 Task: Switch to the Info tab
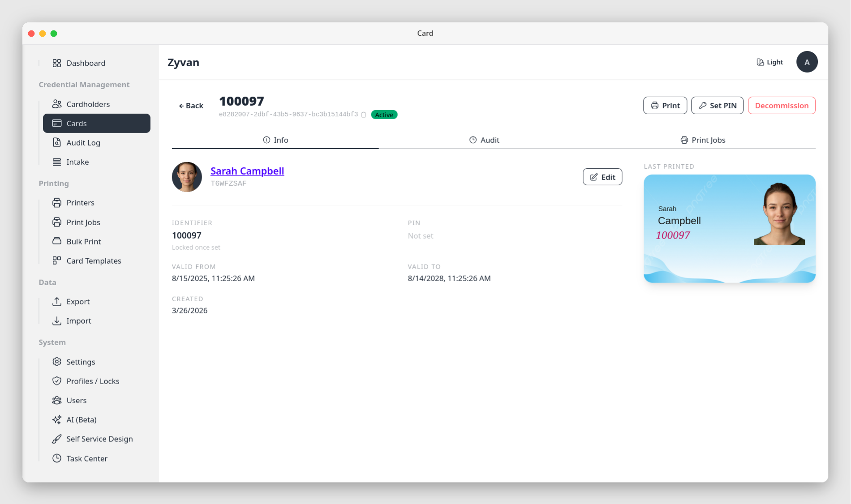point(275,140)
